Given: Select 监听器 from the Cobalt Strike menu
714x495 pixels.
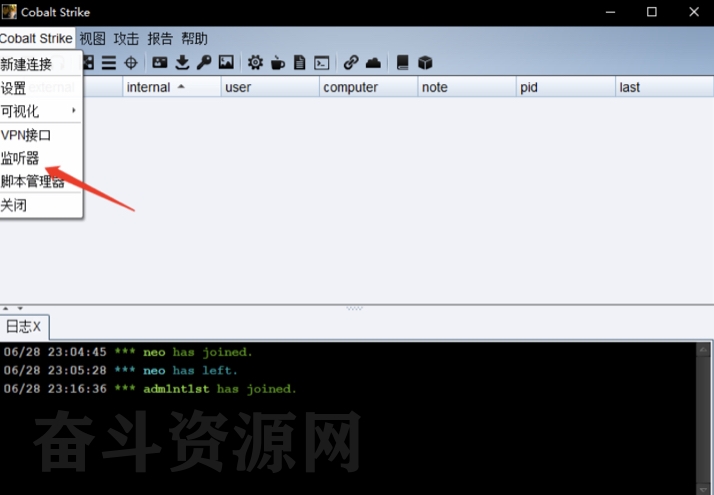Looking at the screenshot, I should point(20,158).
